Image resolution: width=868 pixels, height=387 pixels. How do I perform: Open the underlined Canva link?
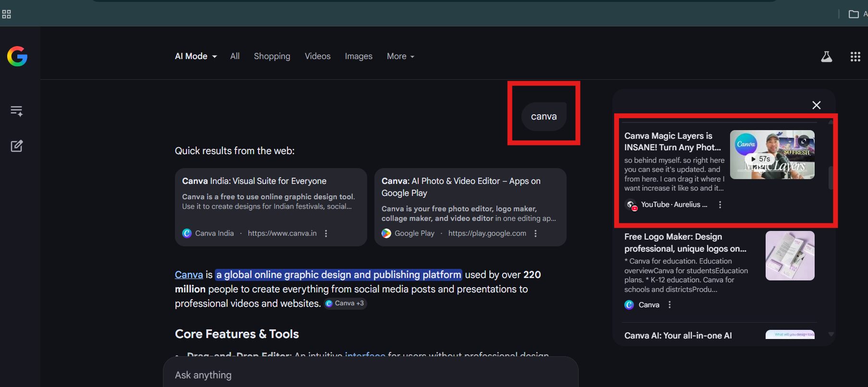click(189, 275)
